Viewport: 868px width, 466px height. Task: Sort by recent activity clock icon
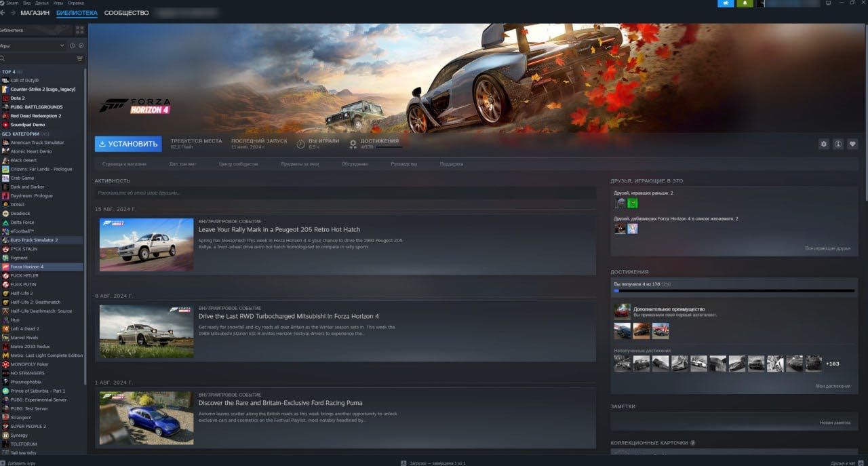72,45
